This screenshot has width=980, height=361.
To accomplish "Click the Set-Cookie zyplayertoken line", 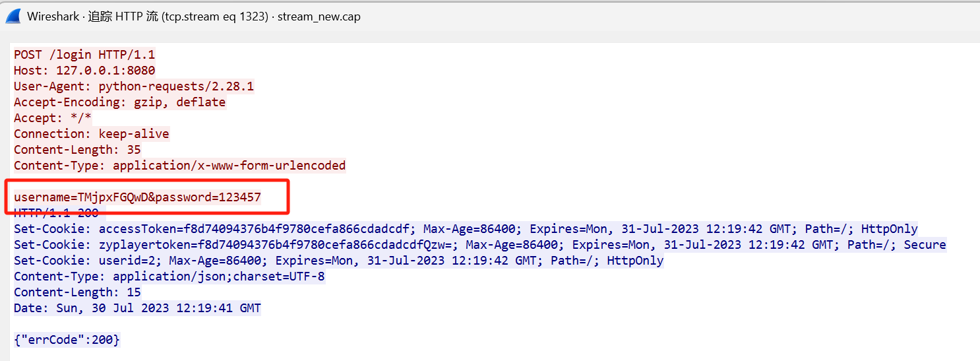I will coord(480,245).
